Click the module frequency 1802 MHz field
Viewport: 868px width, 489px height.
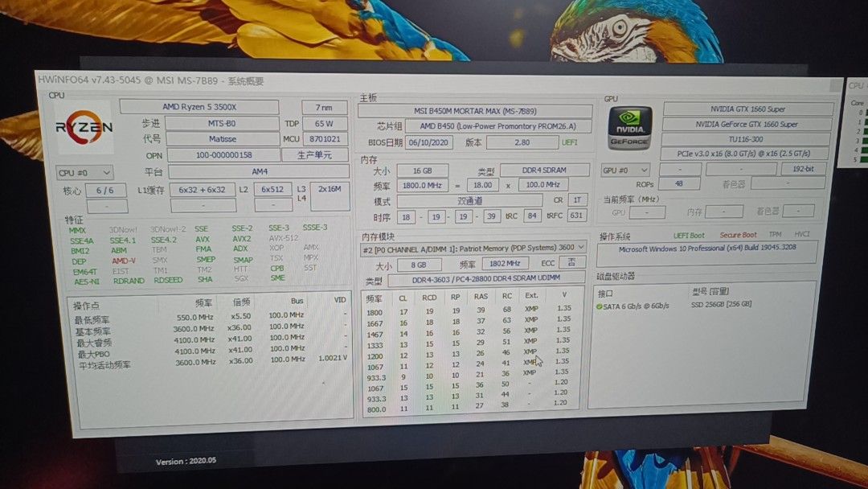505,264
